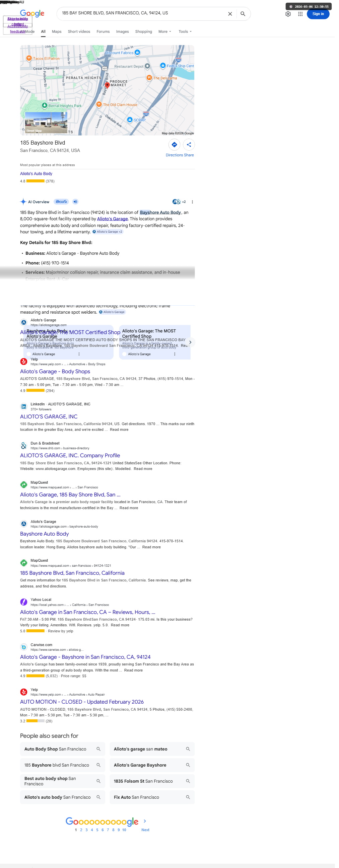
Task: Switch to the Maps tab
Action: (x=57, y=32)
